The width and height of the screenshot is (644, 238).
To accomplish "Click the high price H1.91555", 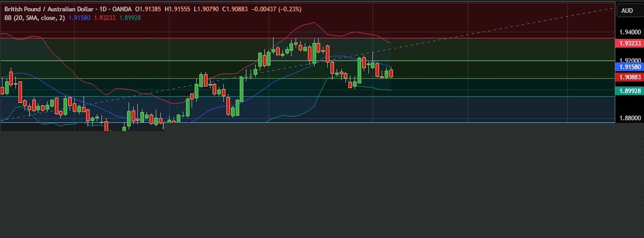I will 178,9.
